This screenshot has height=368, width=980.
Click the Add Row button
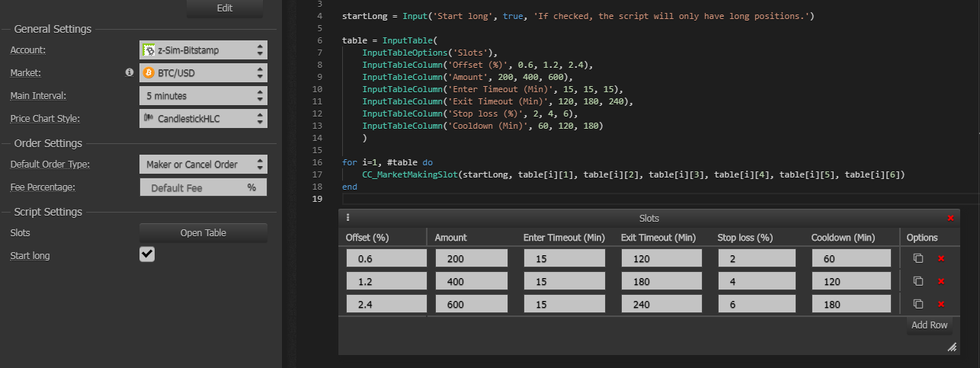[x=930, y=325]
